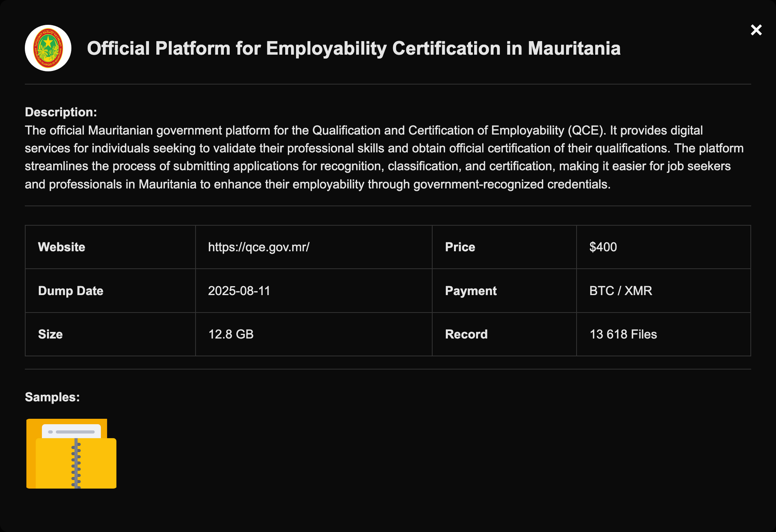Click the Official Platform for Employability Certification title

[353, 48]
